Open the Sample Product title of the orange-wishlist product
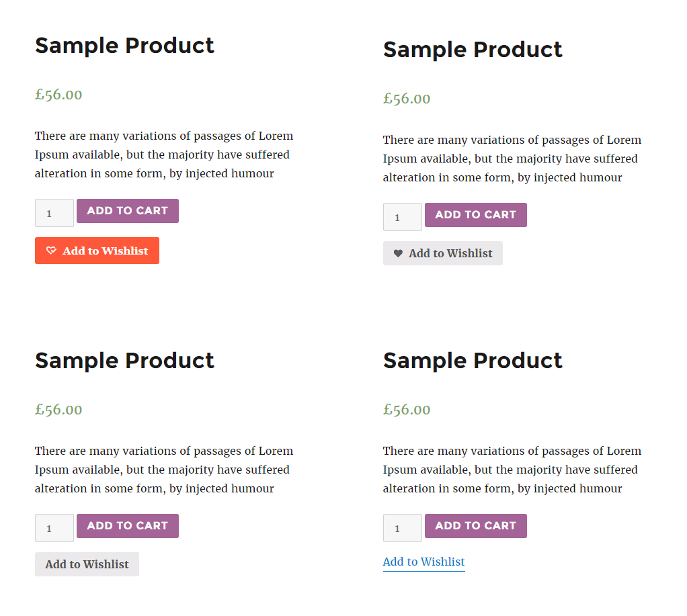 (124, 46)
